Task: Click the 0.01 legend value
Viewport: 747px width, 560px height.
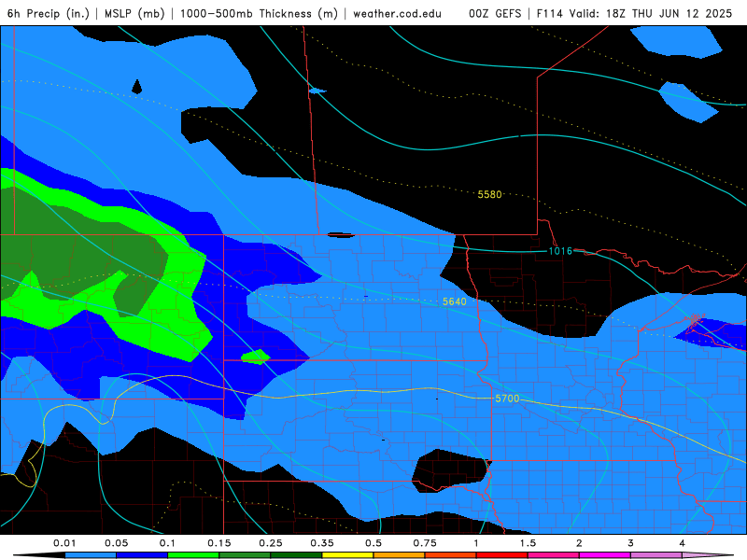Action: tap(64, 543)
